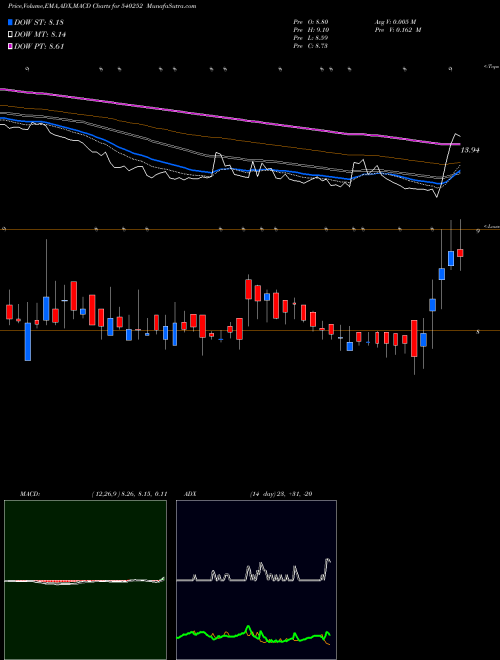Click the MACD panel heading

pyautogui.click(x=30, y=494)
